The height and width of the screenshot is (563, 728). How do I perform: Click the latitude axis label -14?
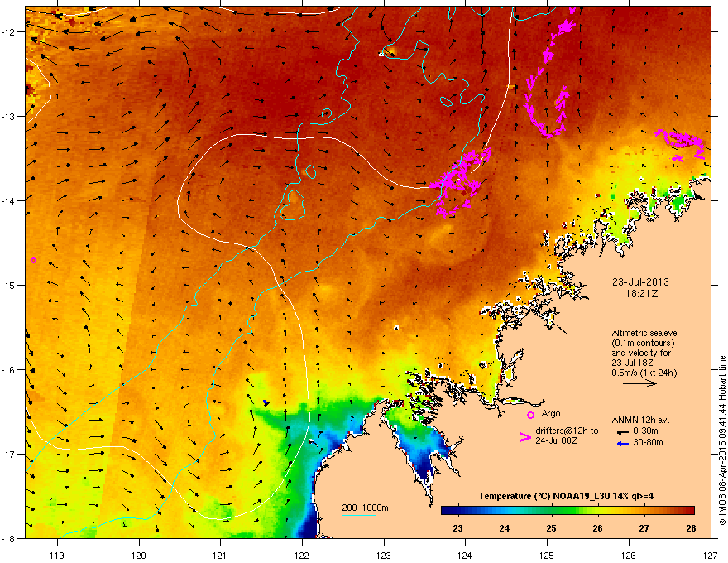coord(8,201)
